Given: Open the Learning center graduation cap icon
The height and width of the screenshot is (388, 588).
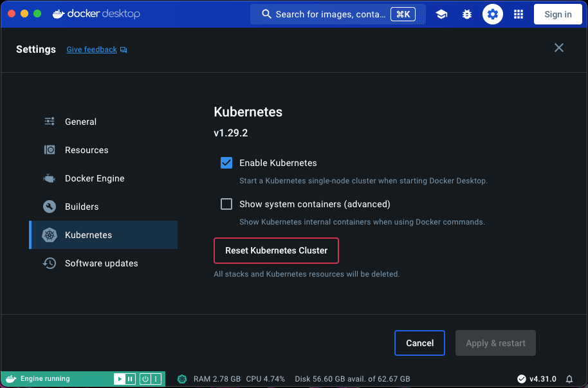Looking at the screenshot, I should pyautogui.click(x=441, y=14).
